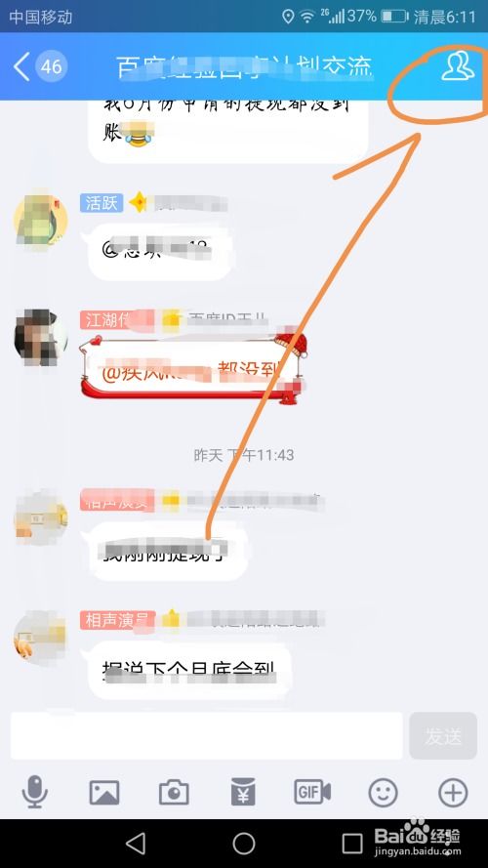The image size is (488, 868).
Task: Tap the Android home circle button
Action: (244, 844)
